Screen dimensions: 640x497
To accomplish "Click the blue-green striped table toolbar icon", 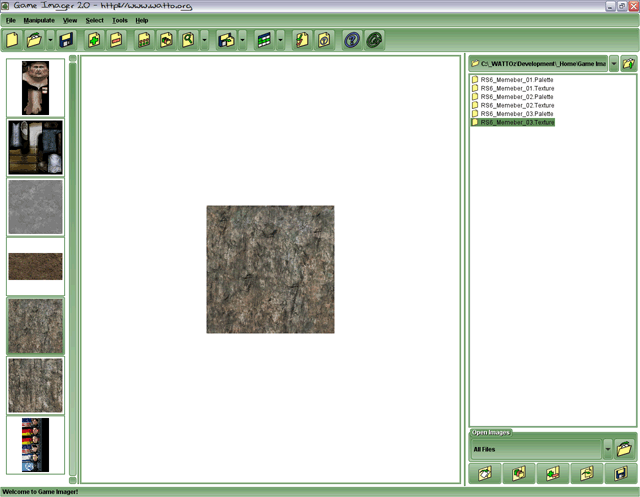I will [264, 40].
